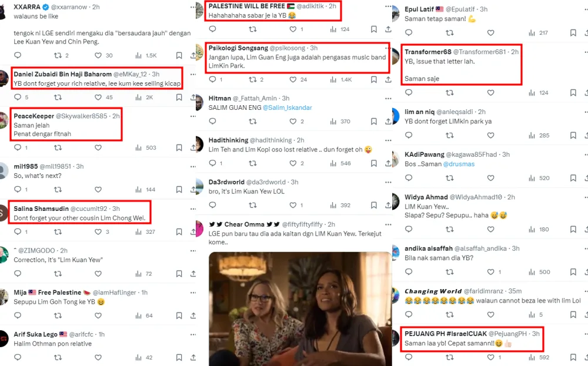Open the @Salim_Iskandar mention link

[287, 108]
